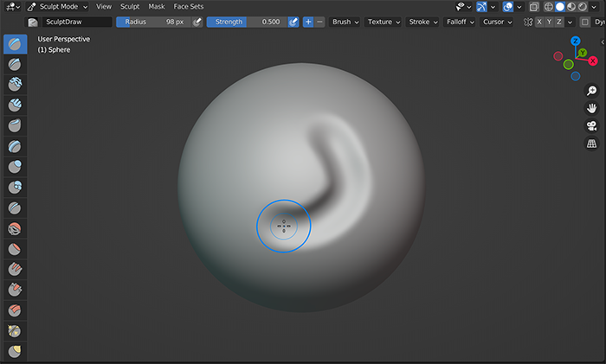Open the Falloff dropdown
The height and width of the screenshot is (364, 606).
[460, 22]
